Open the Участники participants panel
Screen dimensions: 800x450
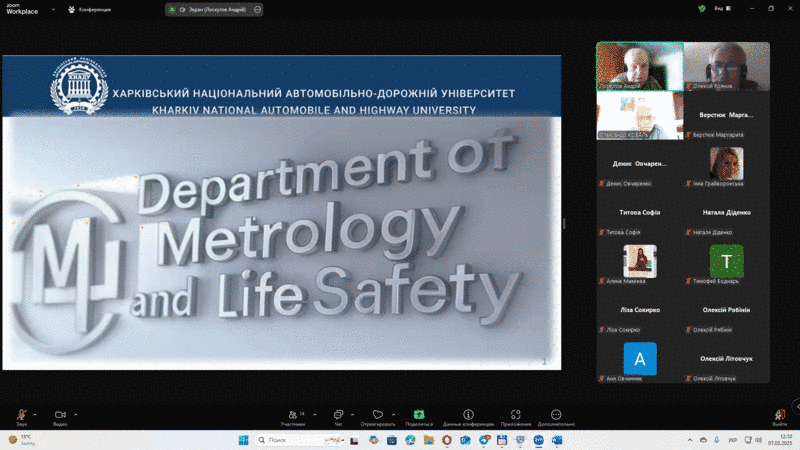pos(293,415)
